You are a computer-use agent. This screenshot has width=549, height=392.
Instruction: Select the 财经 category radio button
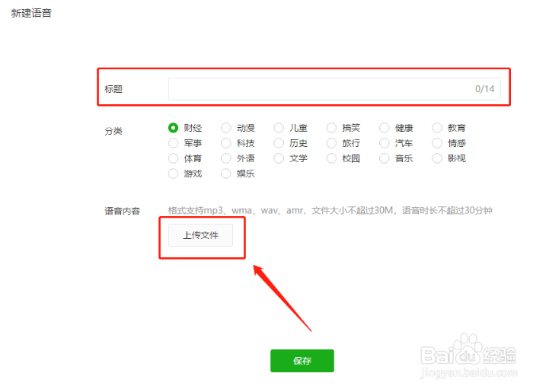173,128
